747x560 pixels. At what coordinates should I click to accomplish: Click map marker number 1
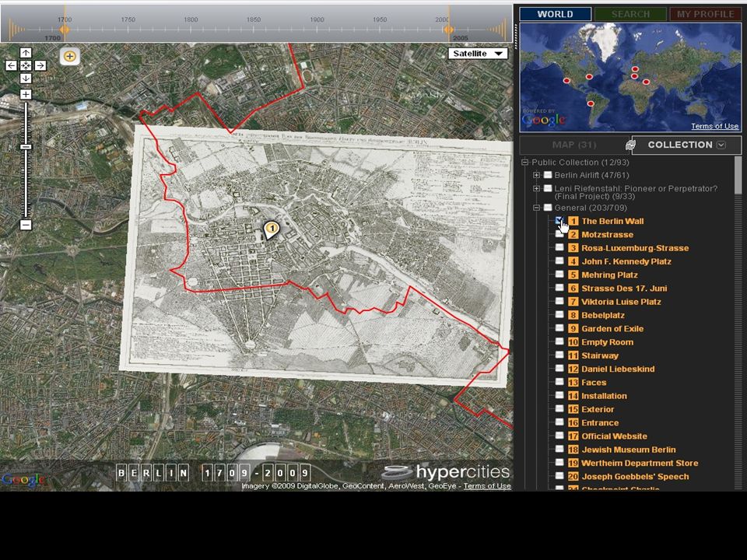coord(271,229)
